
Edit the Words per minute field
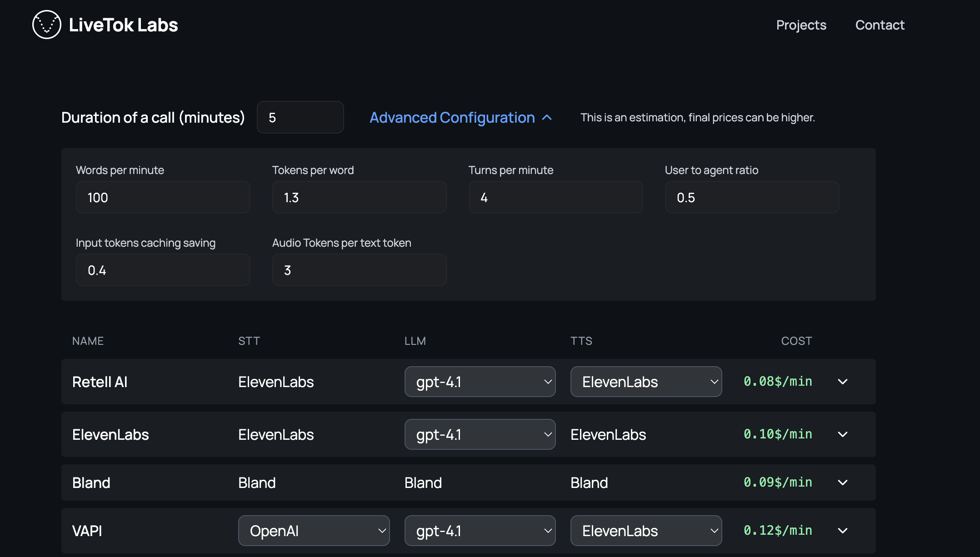pyautogui.click(x=163, y=197)
